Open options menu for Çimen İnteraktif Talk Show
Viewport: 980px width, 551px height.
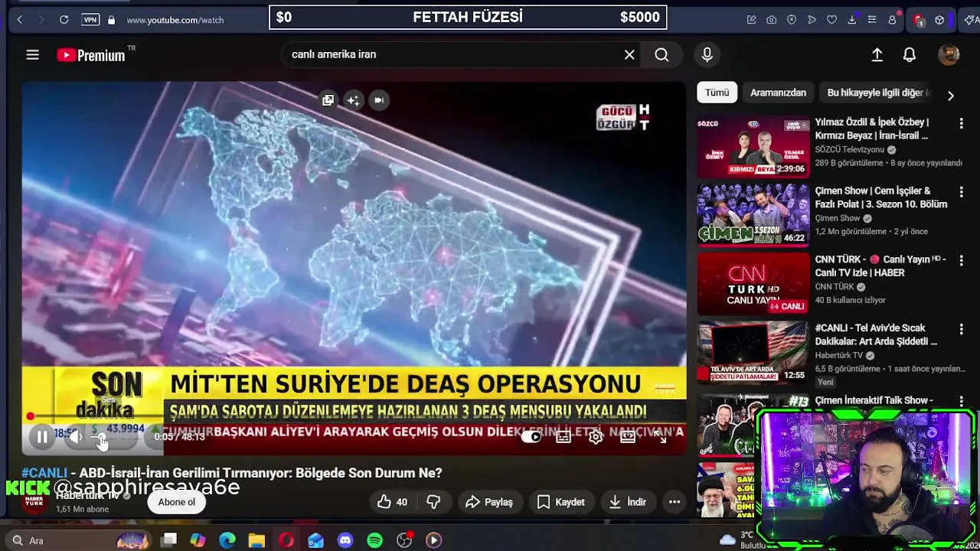tap(962, 401)
